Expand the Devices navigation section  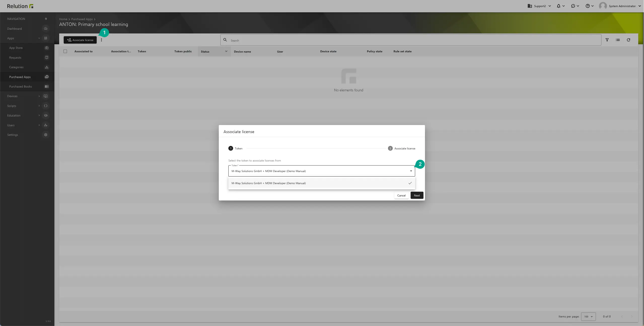click(12, 96)
